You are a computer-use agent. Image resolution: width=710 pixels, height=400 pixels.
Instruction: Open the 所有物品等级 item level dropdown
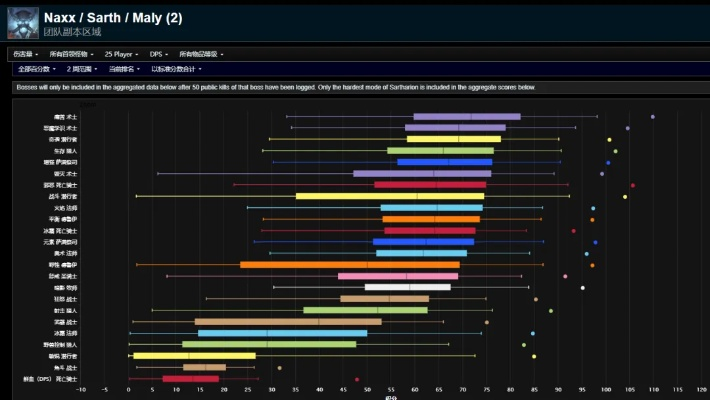pyautogui.click(x=200, y=54)
